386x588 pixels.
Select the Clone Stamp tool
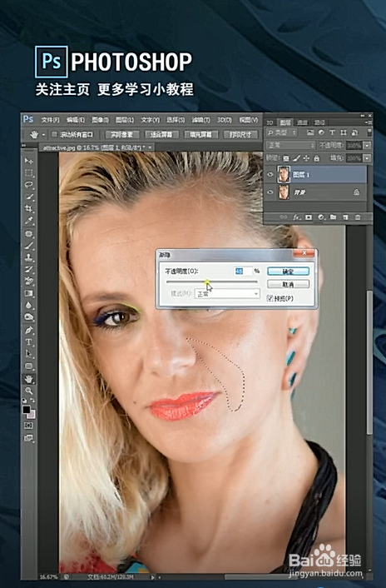(29, 257)
